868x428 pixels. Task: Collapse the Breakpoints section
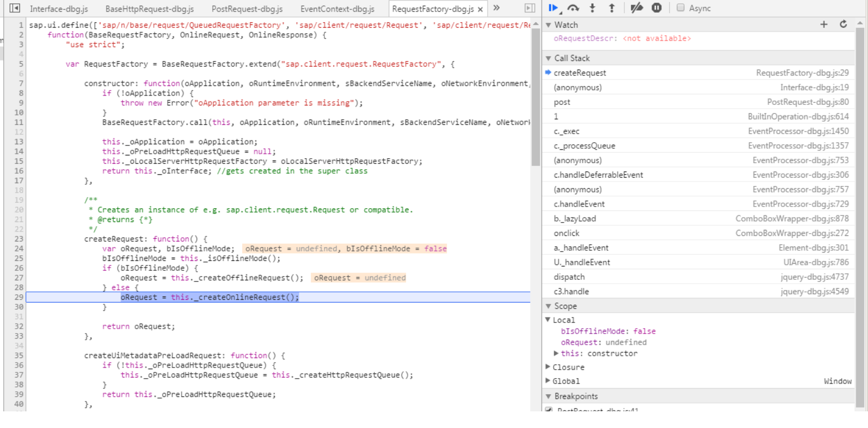pos(549,396)
